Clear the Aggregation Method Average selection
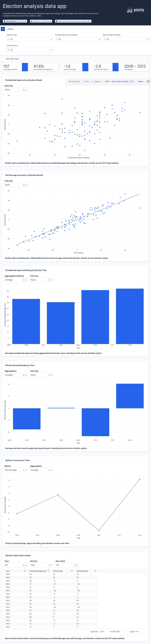Image resolution: width=151 pixels, height=644 pixels. 24,280
